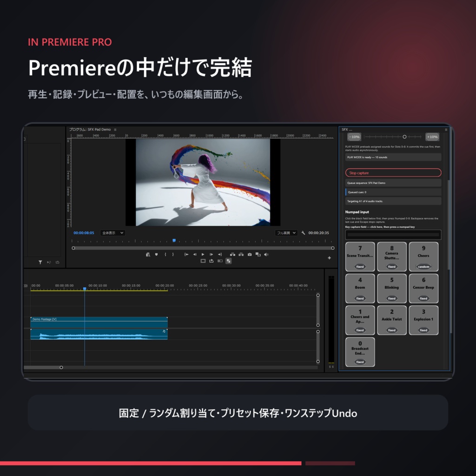Trigger pad 2 Ankle Twist

pos(391,320)
